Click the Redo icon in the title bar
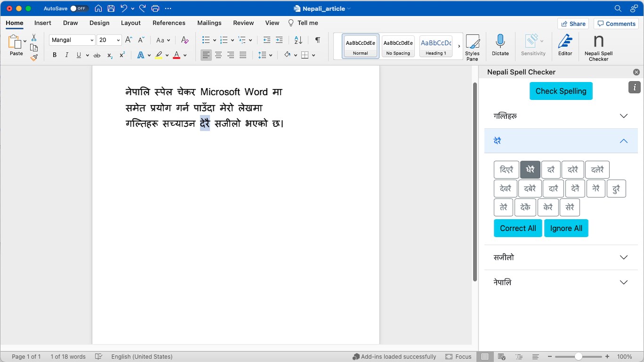This screenshot has width=644, height=362. [x=142, y=8]
